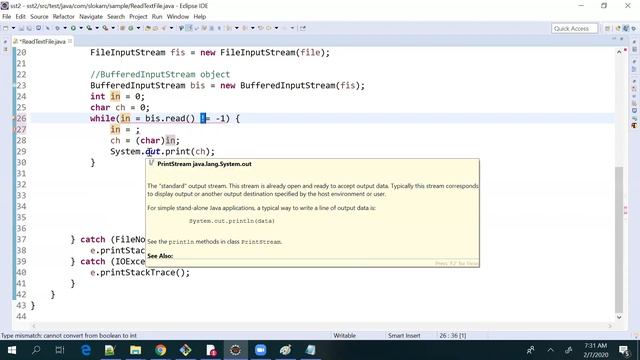Click the green Run toolbar icon
This screenshot has height=360, width=640.
[73, 28]
